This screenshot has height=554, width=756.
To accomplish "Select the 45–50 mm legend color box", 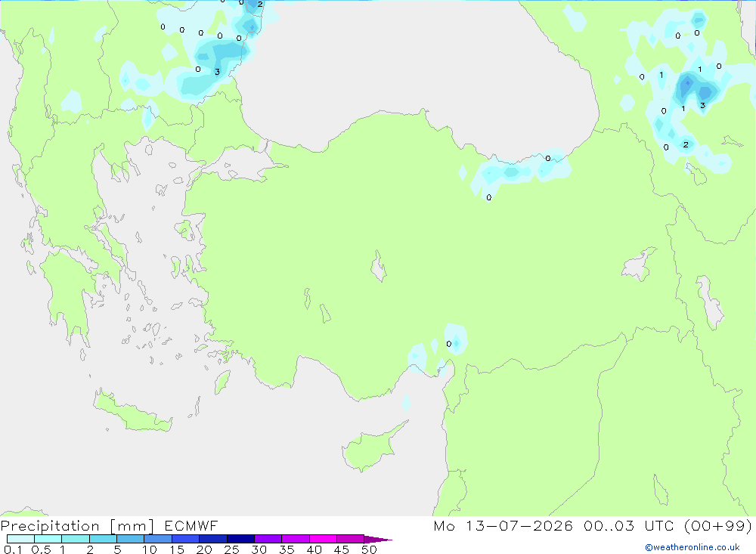I will pyautogui.click(x=351, y=539).
